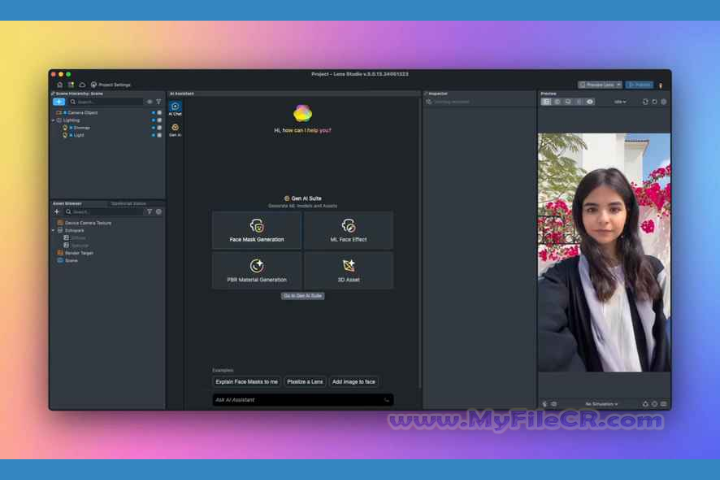Select first Preview layout mode icon
Viewport: 720px width, 480px height.
[x=546, y=102]
